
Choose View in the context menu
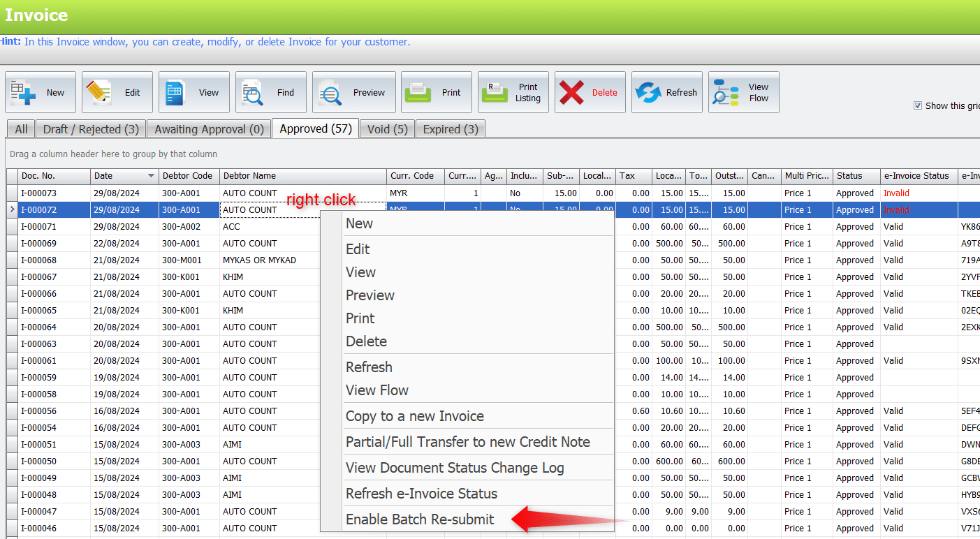point(467,272)
